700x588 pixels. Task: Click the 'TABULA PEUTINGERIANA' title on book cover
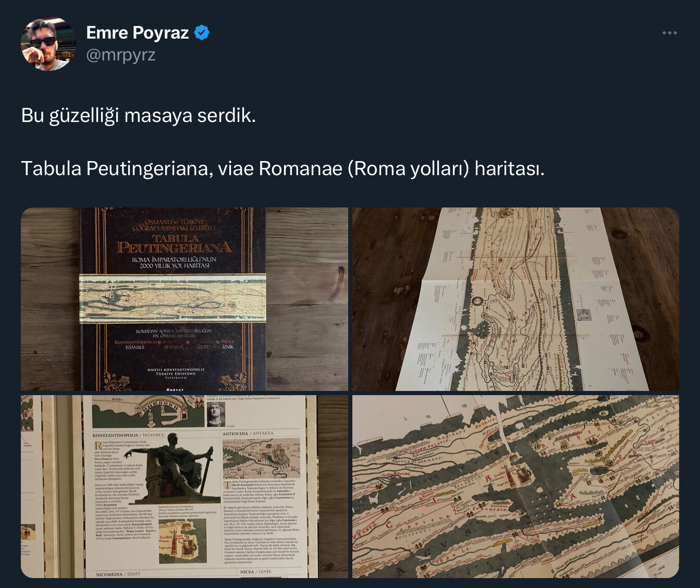174,243
